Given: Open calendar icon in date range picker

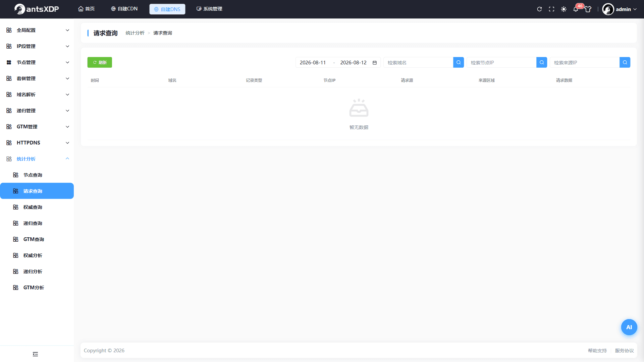Looking at the screenshot, I should pos(375,63).
